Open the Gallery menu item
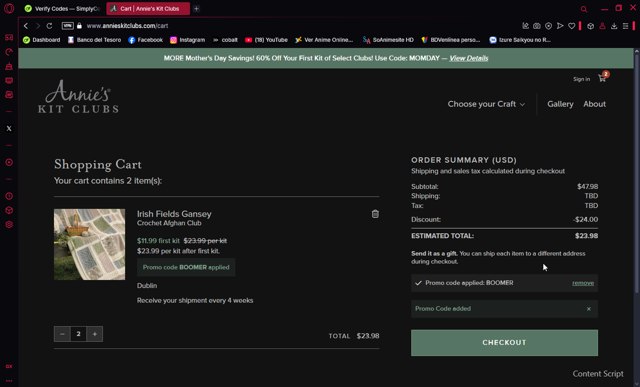640x387 pixels. click(x=560, y=104)
